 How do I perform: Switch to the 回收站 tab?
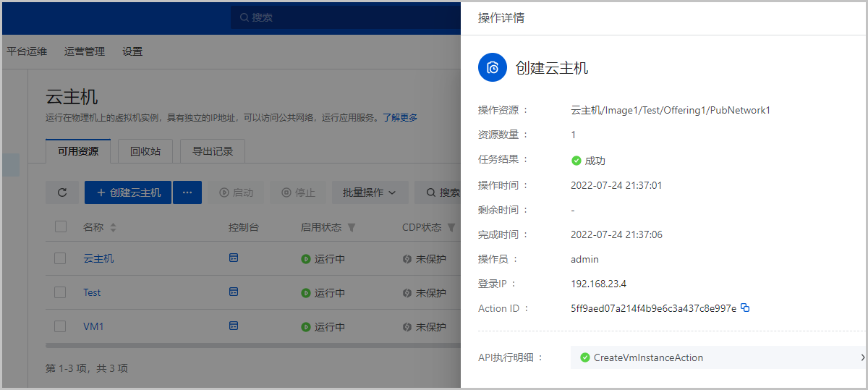[x=145, y=152]
